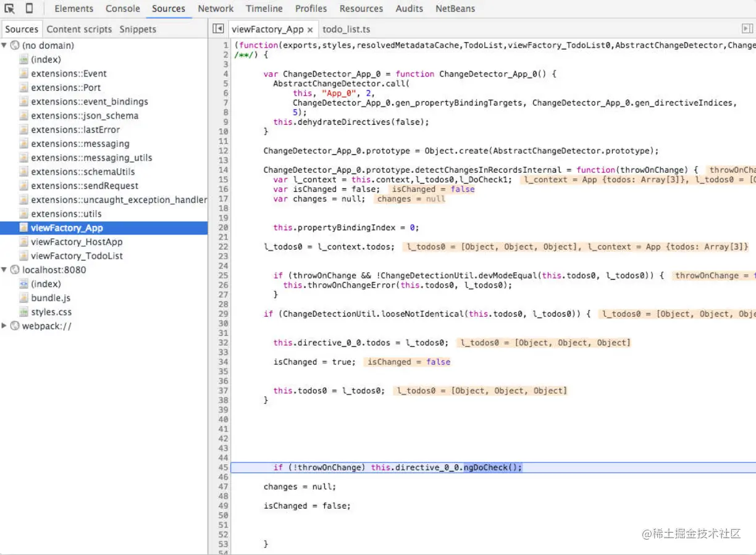The height and width of the screenshot is (555, 756).
Task: Open extensions::lastError file
Action: [75, 130]
